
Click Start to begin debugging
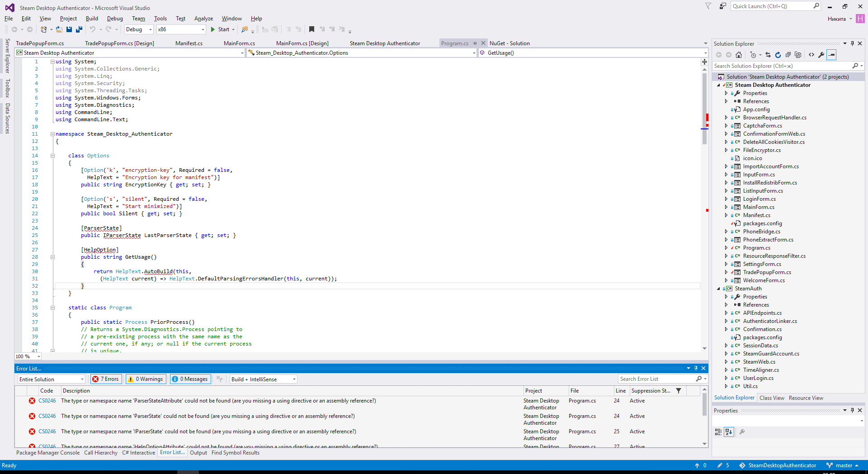click(x=222, y=29)
